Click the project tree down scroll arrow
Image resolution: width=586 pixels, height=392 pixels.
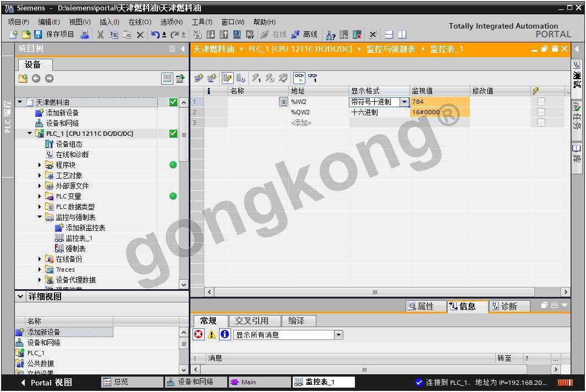point(183,284)
